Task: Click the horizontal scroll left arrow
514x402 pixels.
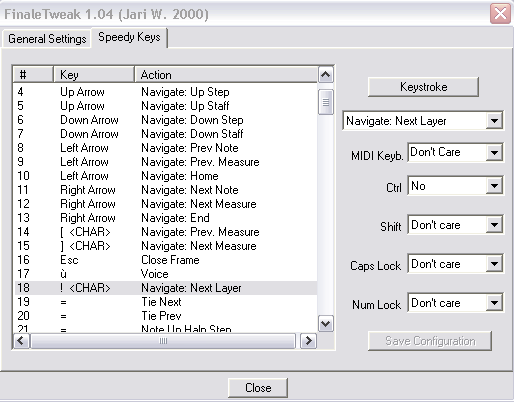Action: tap(21, 341)
